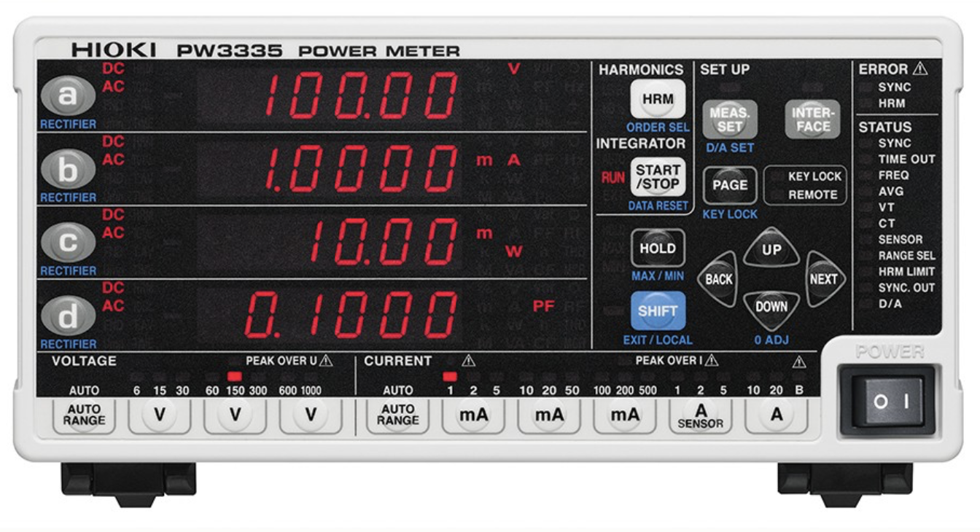Select the mA button for 10/20/50 range
Screen dimensions: 980x532
pos(549,415)
